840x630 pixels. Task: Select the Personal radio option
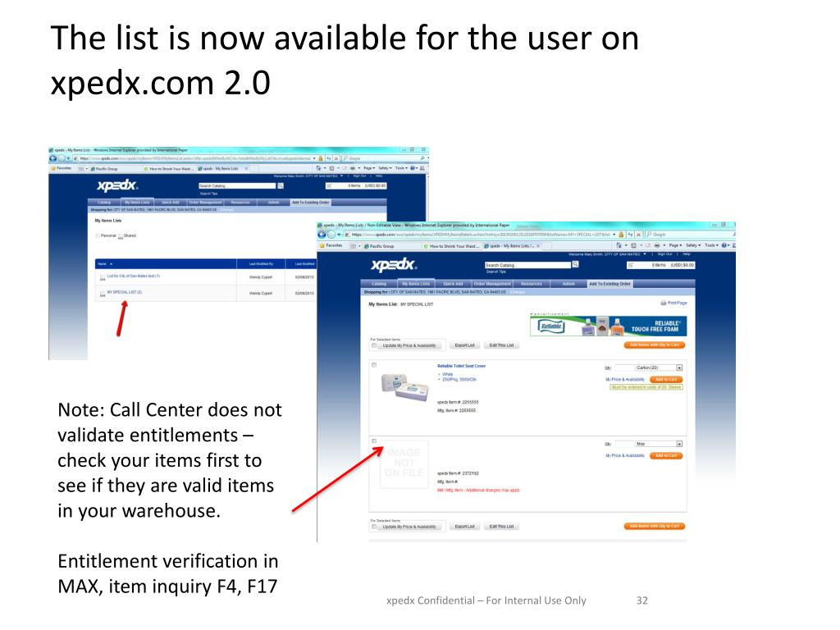tap(98, 235)
